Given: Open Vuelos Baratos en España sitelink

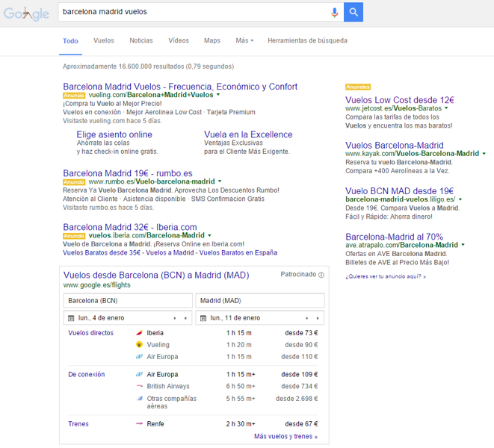Looking at the screenshot, I should click(238, 253).
